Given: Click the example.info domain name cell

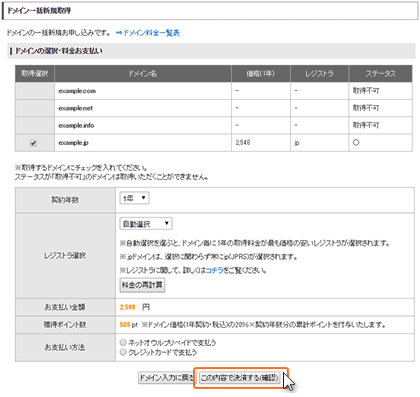Looking at the screenshot, I should (x=143, y=125).
